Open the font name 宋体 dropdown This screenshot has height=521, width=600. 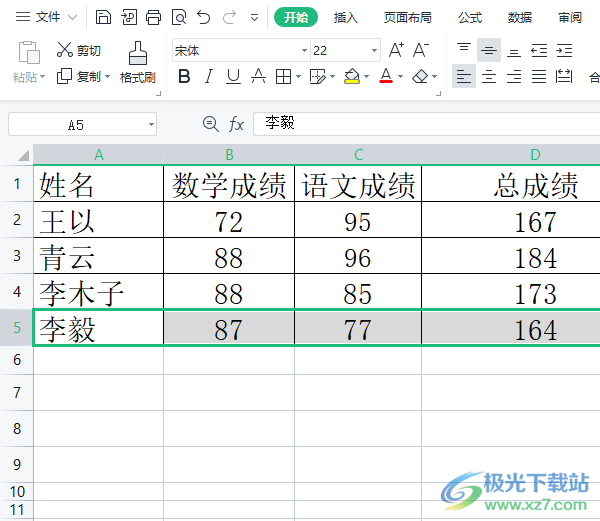[x=304, y=50]
